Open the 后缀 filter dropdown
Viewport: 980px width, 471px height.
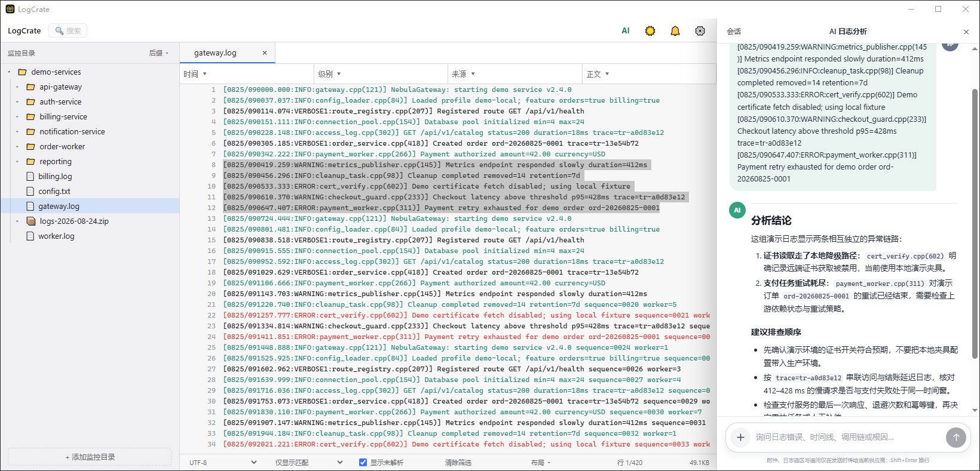159,53
